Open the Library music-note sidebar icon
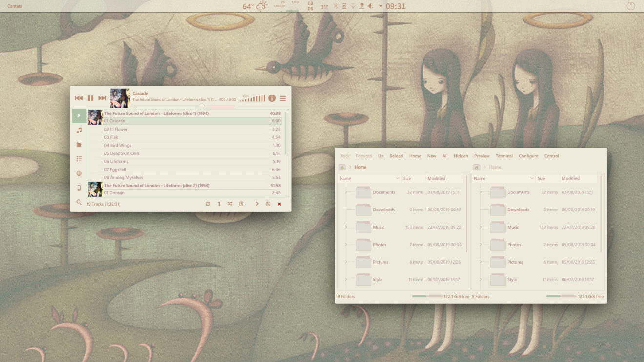 [79, 130]
